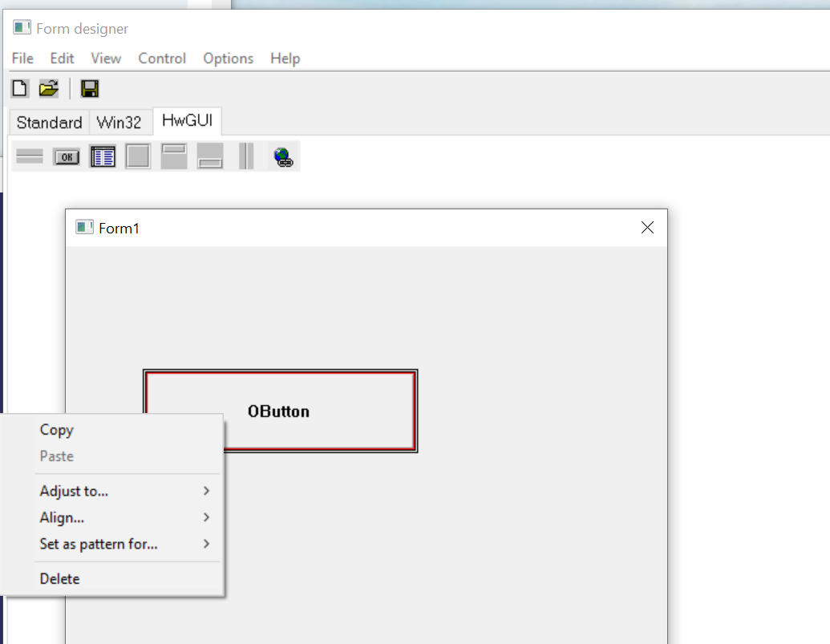Viewport: 830px width, 644px height.
Task: Expand the 'Align...' submenu arrow
Action: click(x=206, y=517)
